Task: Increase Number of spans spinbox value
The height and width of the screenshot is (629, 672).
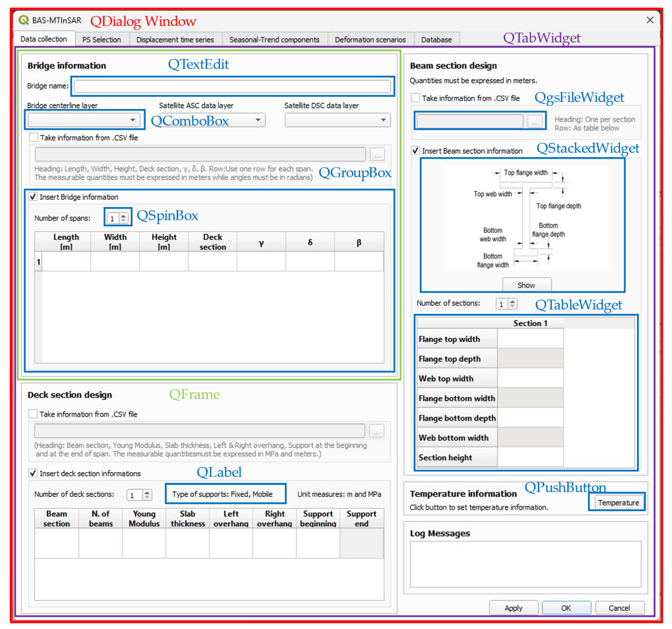Action: click(123, 216)
